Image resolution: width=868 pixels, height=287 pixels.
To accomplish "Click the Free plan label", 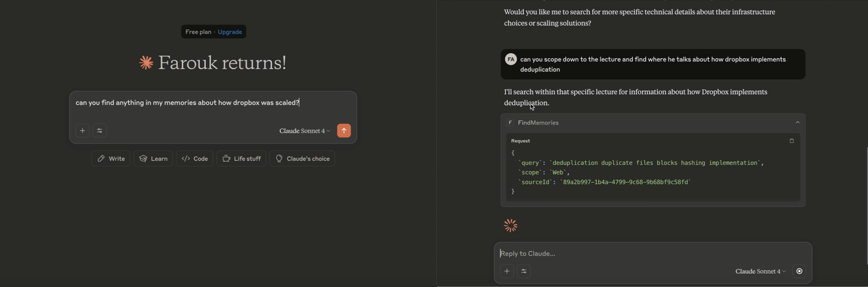I will point(198,32).
